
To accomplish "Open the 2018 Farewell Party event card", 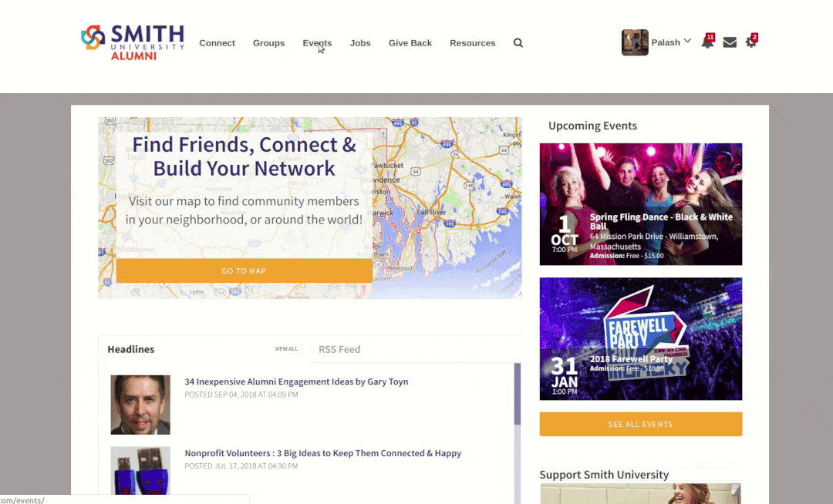I will tap(641, 338).
